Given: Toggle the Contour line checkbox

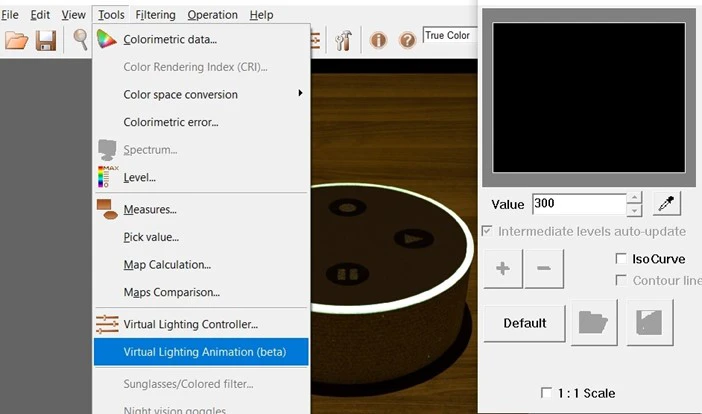Looking at the screenshot, I should (x=621, y=280).
